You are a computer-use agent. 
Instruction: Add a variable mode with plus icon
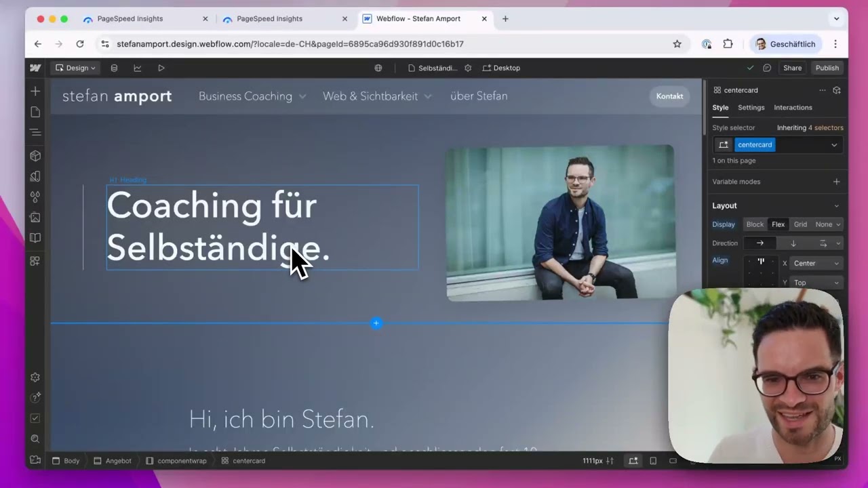836,182
